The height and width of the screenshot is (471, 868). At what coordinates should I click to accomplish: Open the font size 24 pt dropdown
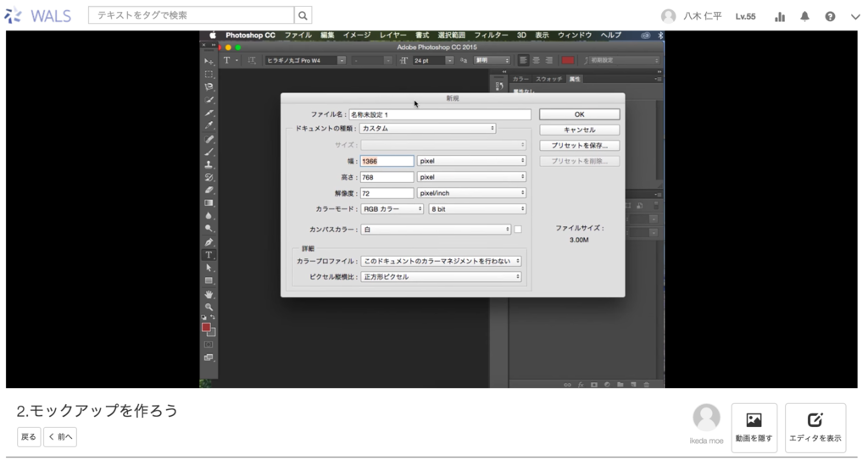click(433, 60)
